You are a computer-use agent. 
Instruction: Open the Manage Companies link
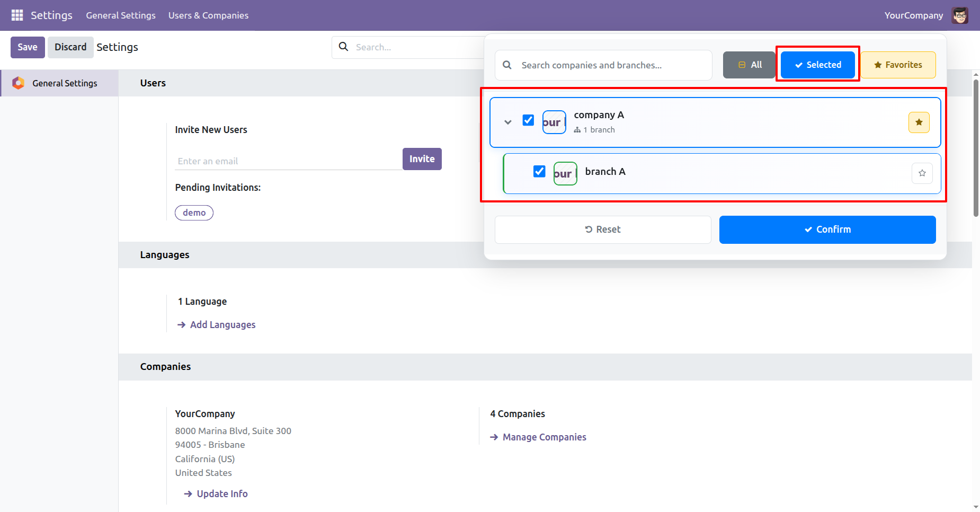(544, 437)
